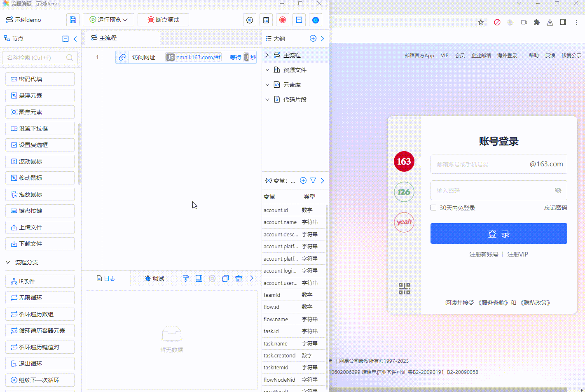Viewport: 585px width, 392px height.
Task: Open the 忘记密码 link
Action: (x=555, y=208)
